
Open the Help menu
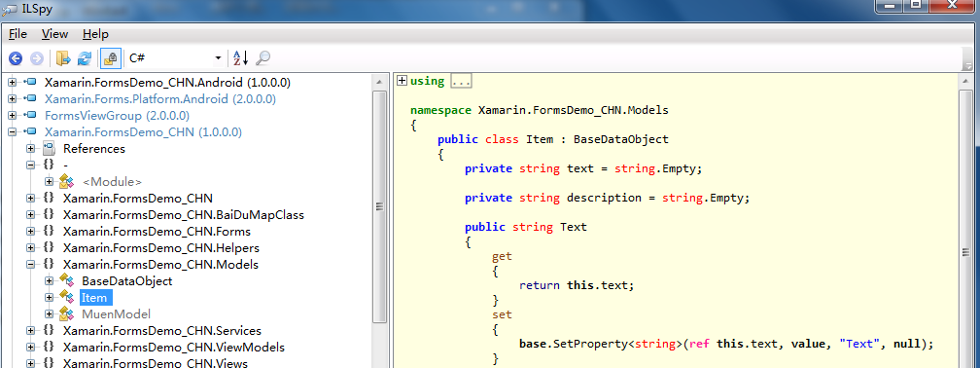click(95, 34)
